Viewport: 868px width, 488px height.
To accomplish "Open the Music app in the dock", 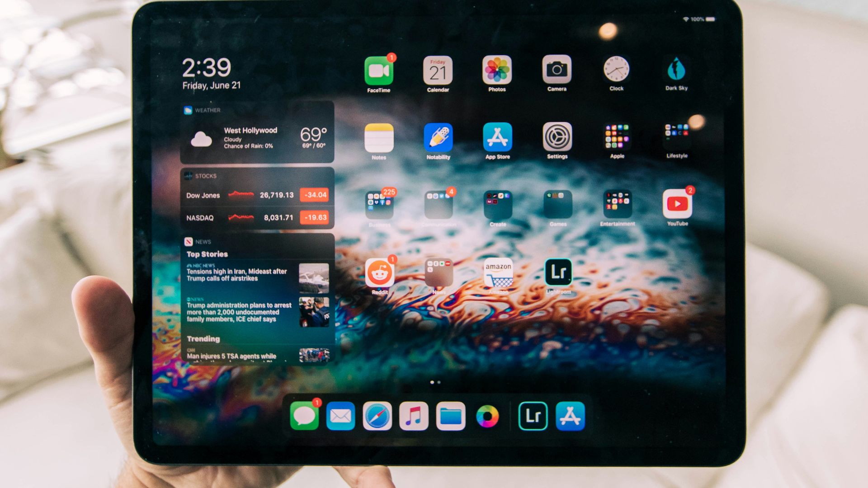I will (414, 416).
